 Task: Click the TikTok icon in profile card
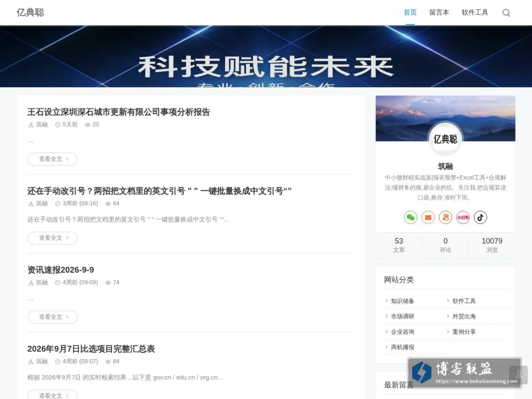tap(481, 217)
